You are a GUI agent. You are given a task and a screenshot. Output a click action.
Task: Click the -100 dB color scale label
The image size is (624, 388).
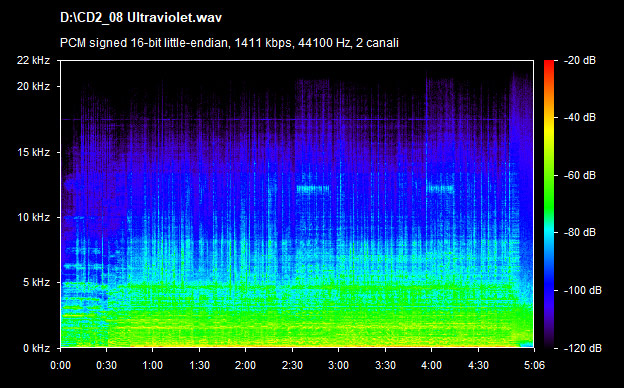pos(583,291)
